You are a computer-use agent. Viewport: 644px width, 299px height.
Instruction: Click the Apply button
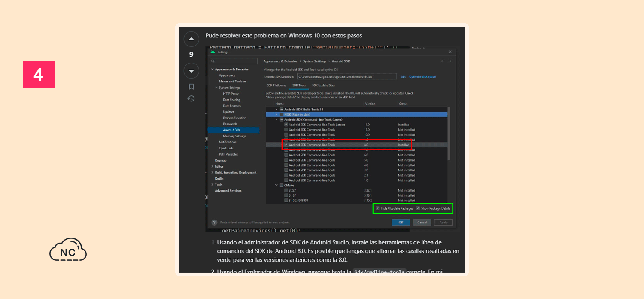pyautogui.click(x=444, y=222)
